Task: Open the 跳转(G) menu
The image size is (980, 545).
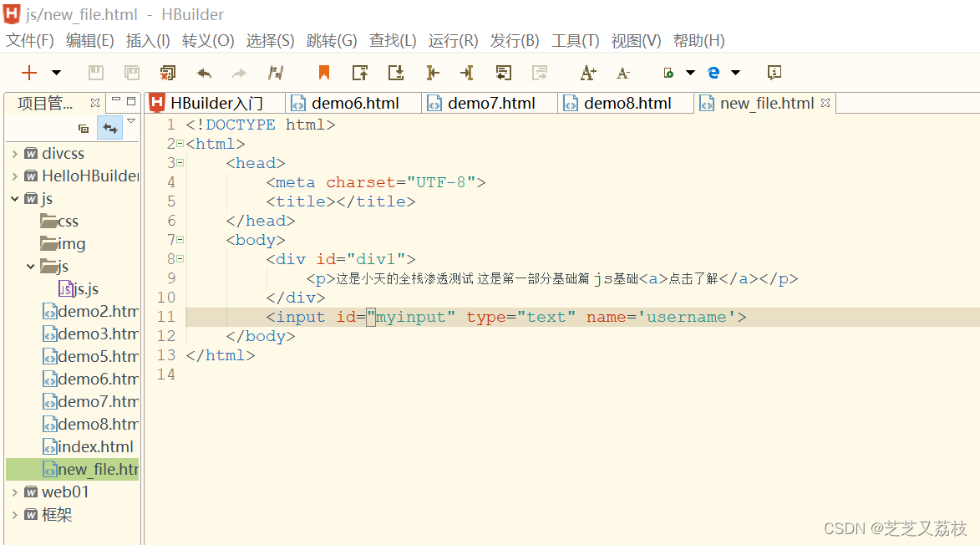Action: [332, 41]
